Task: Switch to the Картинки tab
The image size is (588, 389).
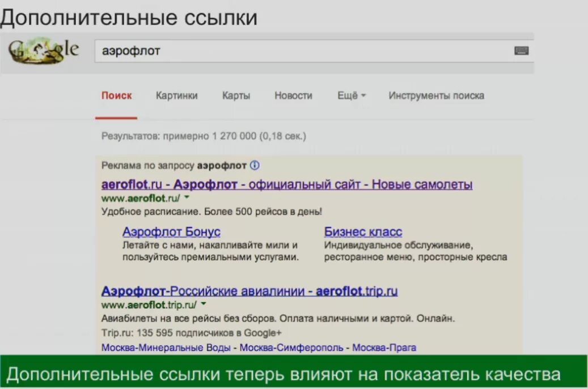Action: (176, 96)
